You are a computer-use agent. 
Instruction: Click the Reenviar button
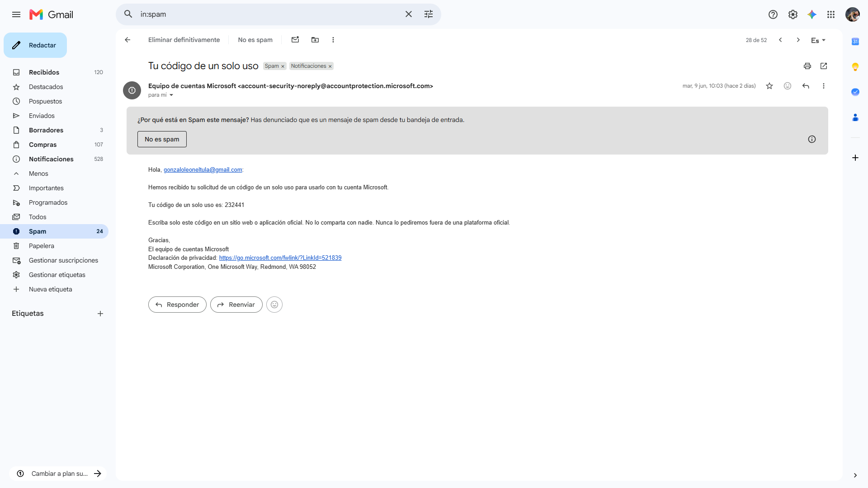point(236,305)
